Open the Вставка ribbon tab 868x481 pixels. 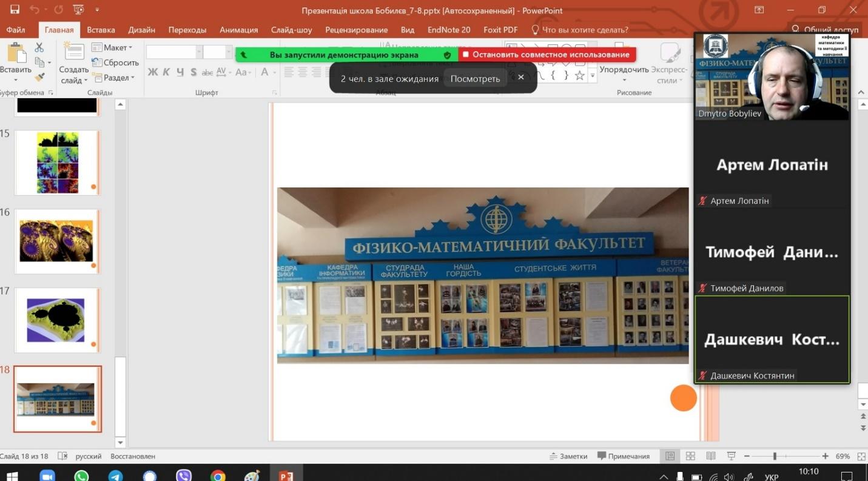pos(101,30)
